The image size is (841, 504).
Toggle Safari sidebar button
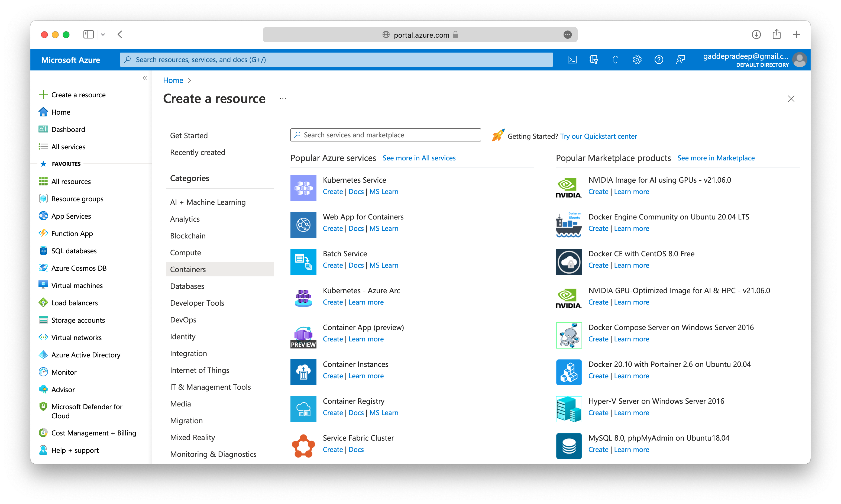point(89,34)
